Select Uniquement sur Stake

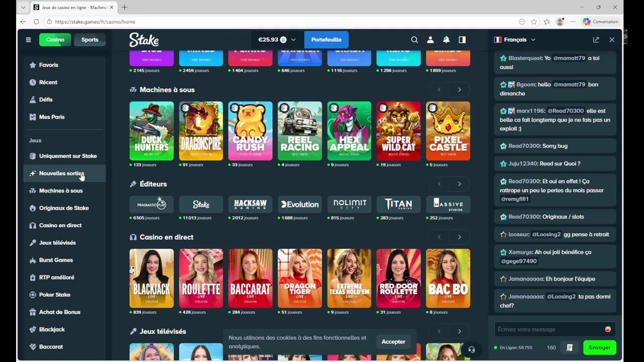point(64,156)
